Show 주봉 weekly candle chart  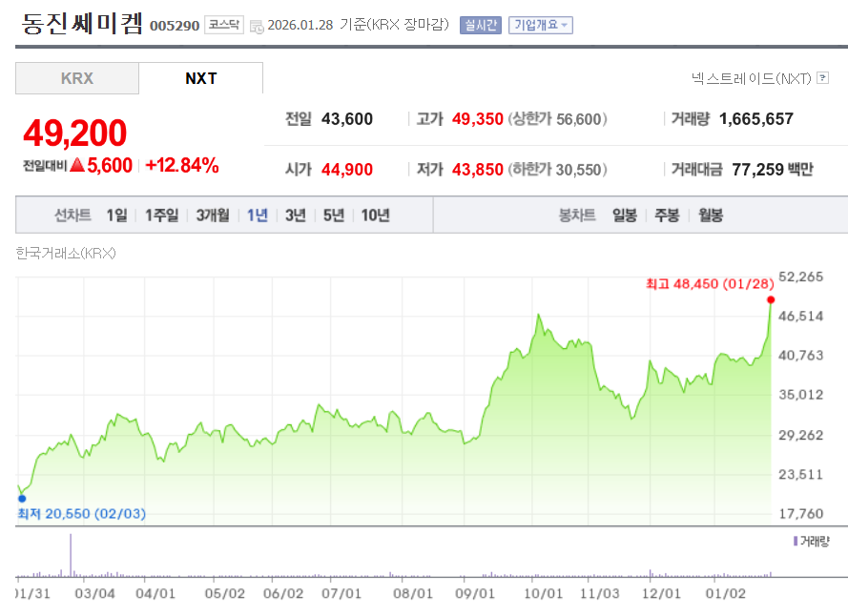[x=667, y=216]
